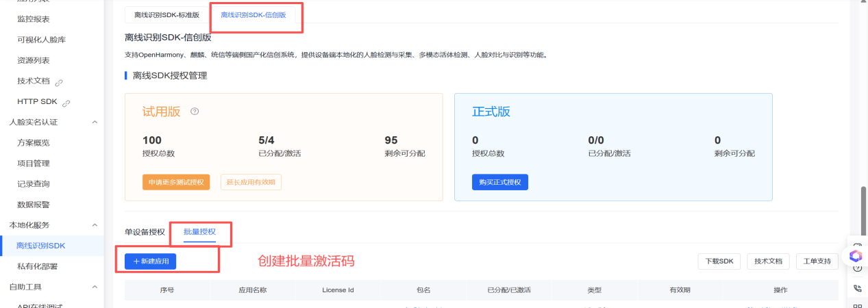Select the 批量授权 tab
Screen dimensions: 868x308
pos(199,232)
